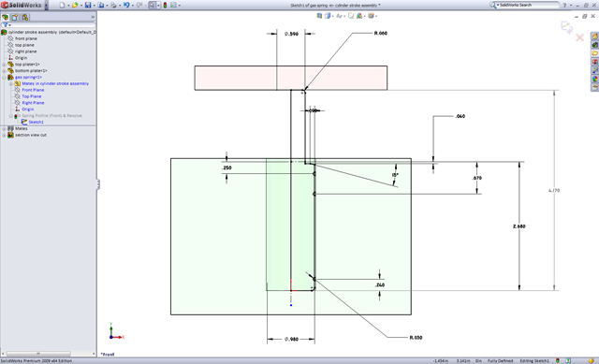This screenshot has height=364, width=599.
Task: Open the FeatureManager design tree tab
Action: point(5,17)
